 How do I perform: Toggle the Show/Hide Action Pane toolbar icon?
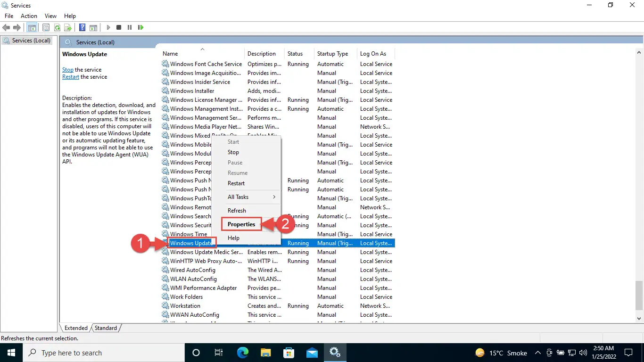pyautogui.click(x=93, y=27)
